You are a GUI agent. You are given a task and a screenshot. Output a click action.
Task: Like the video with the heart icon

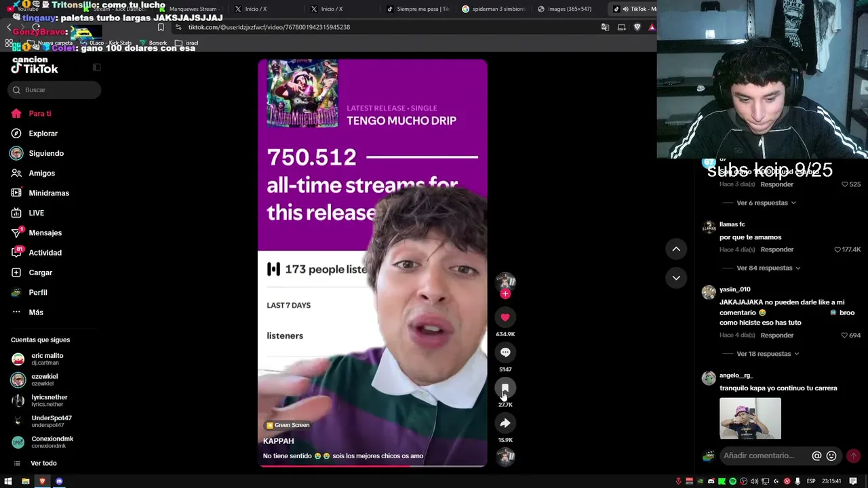(505, 317)
